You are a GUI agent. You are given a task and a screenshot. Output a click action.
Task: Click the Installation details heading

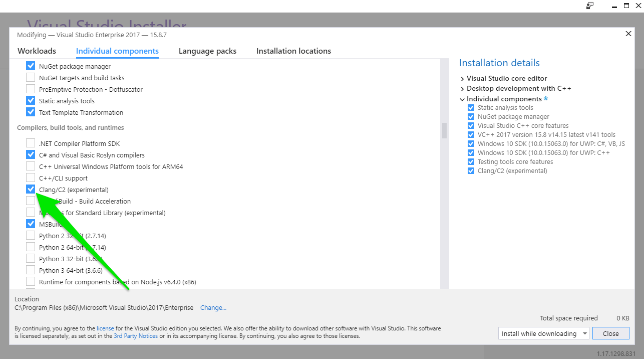point(499,63)
